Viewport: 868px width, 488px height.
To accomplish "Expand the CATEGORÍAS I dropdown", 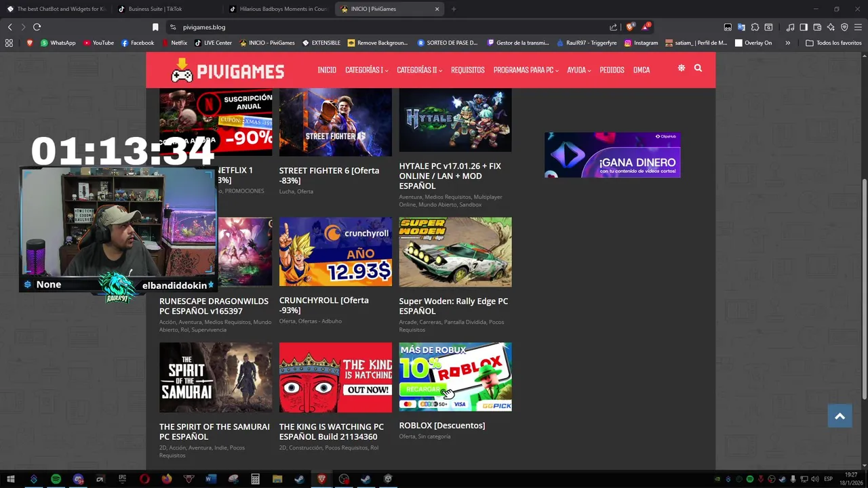I will tap(366, 70).
